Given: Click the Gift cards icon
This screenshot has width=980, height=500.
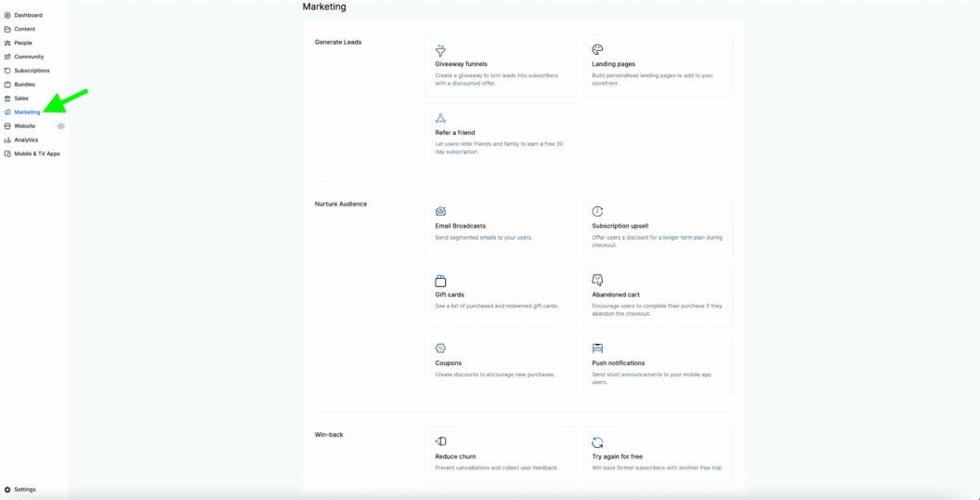Looking at the screenshot, I should [x=440, y=281].
